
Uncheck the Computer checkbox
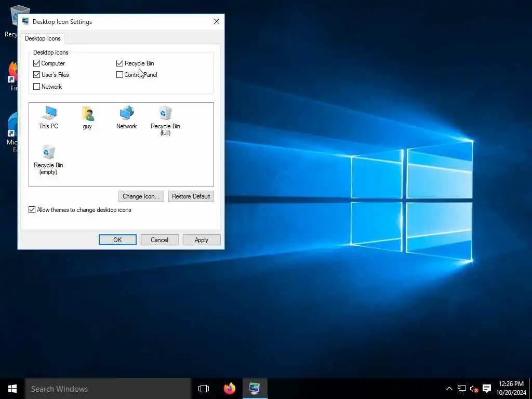37,63
